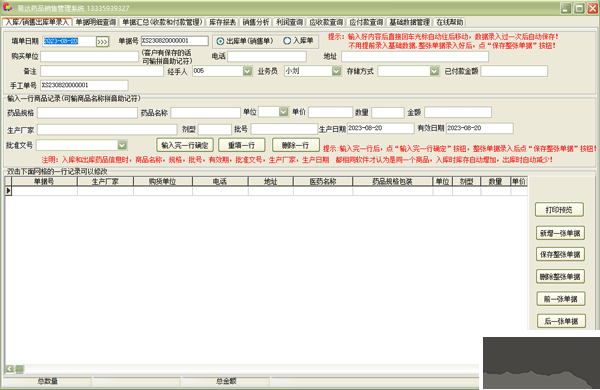Click the grid row indicator arrow
The width and height of the screenshot is (600, 390).
point(8,190)
